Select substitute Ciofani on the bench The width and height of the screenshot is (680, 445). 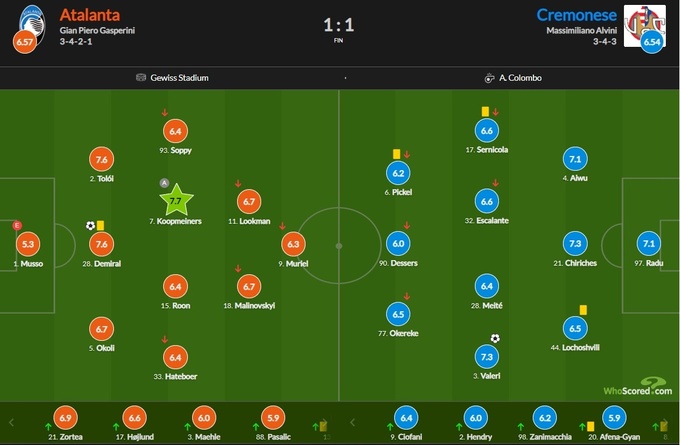coord(405,419)
